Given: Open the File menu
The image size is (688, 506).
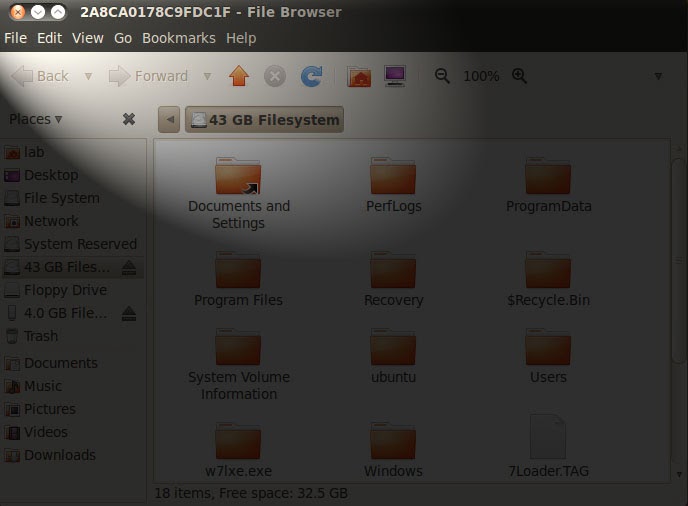Looking at the screenshot, I should tap(16, 38).
